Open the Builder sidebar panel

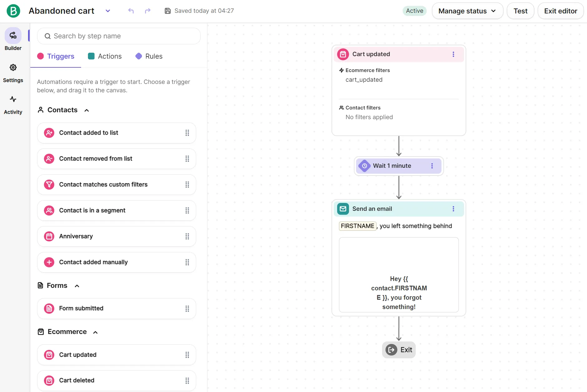(x=13, y=39)
